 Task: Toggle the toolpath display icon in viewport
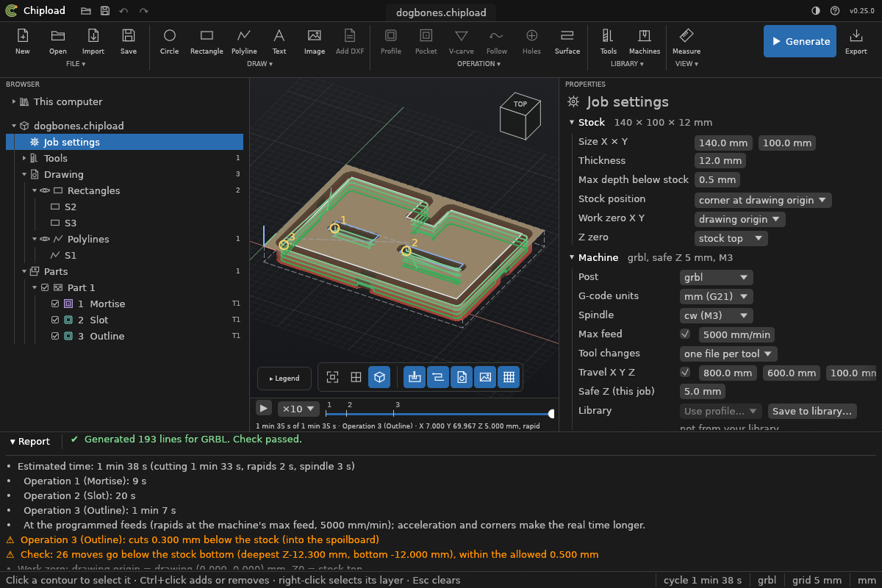point(438,377)
